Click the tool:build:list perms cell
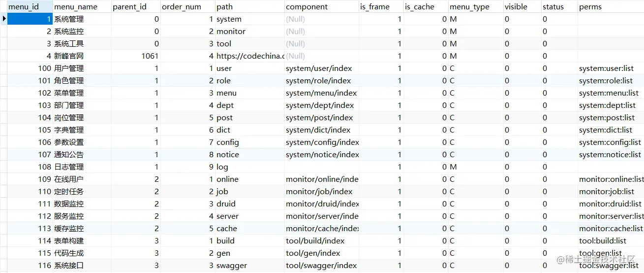This screenshot has width=644, height=273. (603, 241)
